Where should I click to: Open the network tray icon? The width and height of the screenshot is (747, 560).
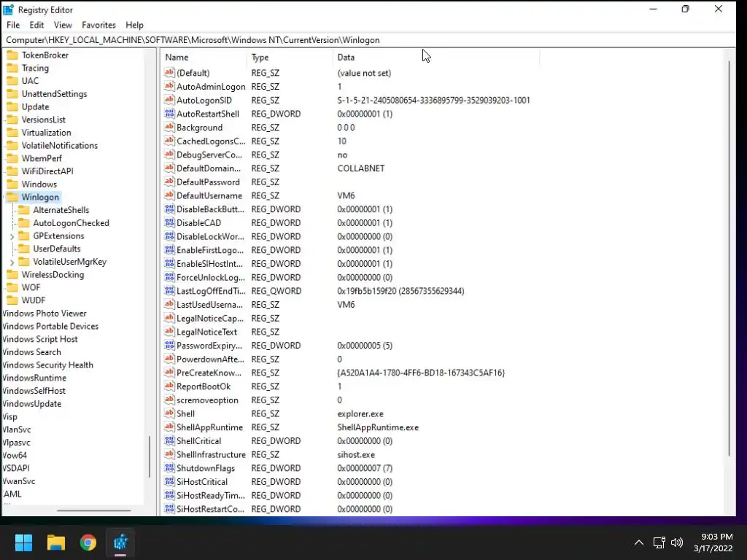[659, 542]
